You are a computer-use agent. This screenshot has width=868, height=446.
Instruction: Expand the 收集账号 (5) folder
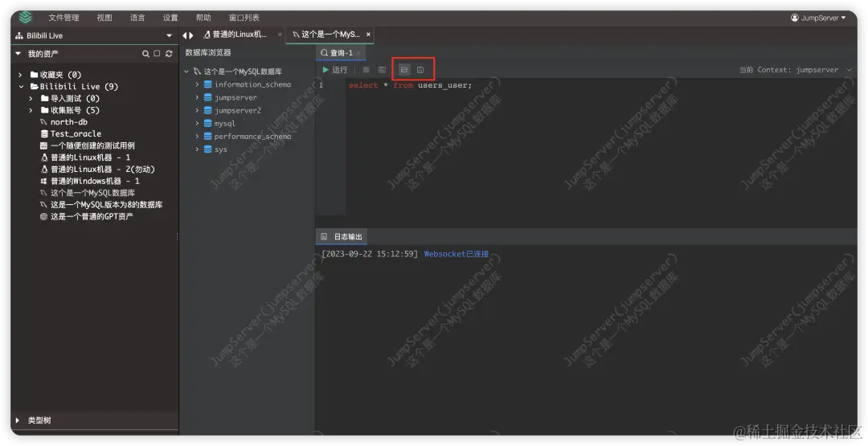(31, 110)
